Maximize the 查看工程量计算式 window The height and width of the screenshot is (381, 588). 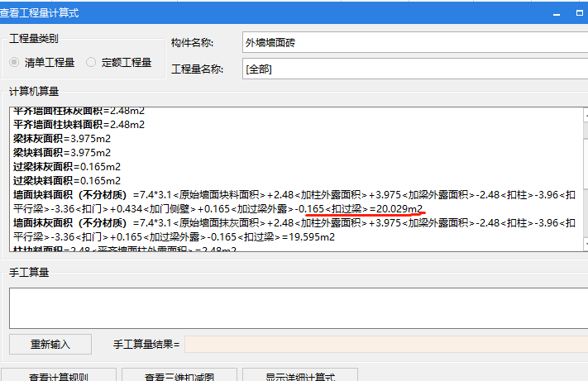580,13
